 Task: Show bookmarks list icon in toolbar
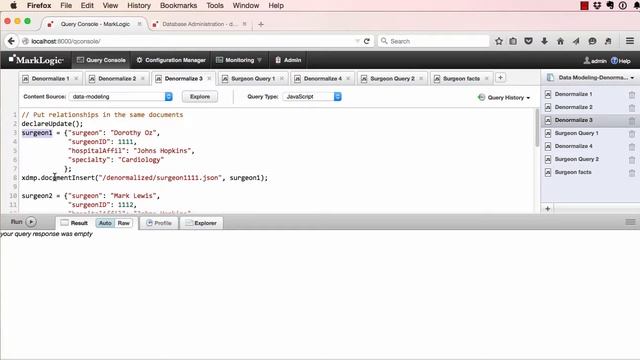[x=513, y=41]
